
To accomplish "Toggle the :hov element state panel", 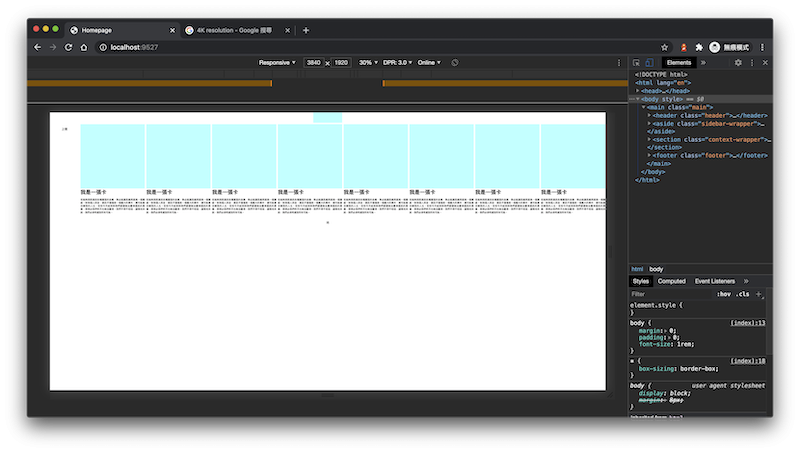I will pos(723,294).
